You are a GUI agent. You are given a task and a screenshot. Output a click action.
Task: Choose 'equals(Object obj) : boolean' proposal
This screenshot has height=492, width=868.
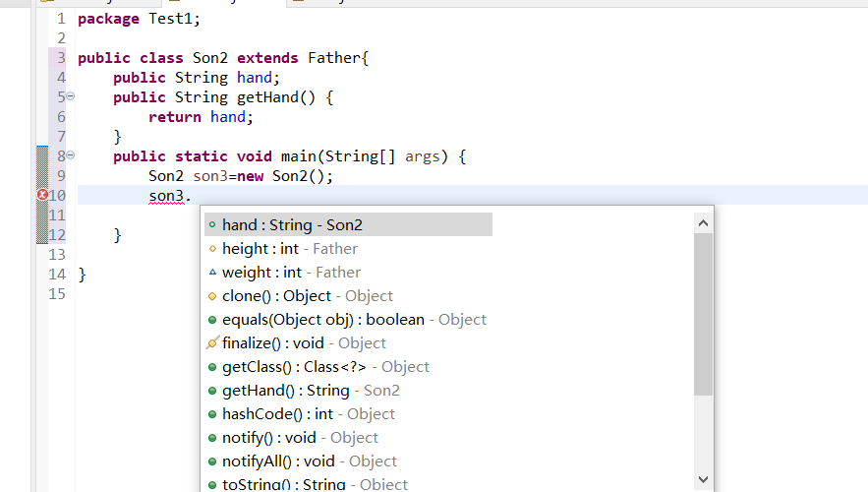point(348,319)
